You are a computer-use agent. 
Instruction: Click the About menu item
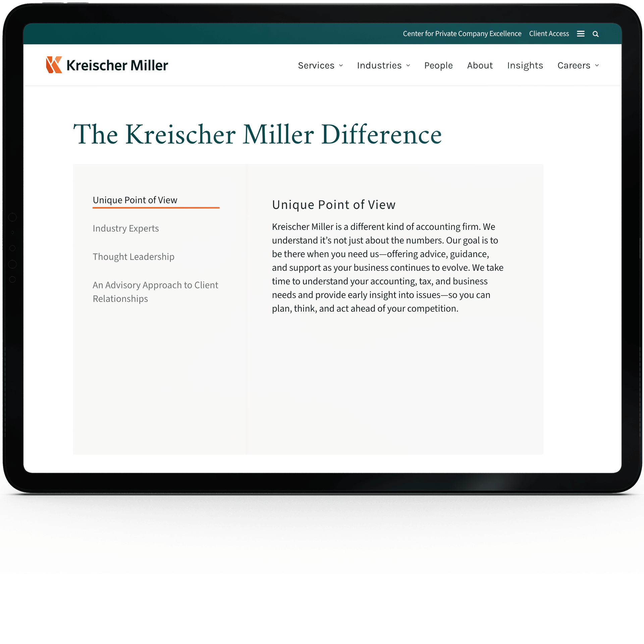coord(480,65)
